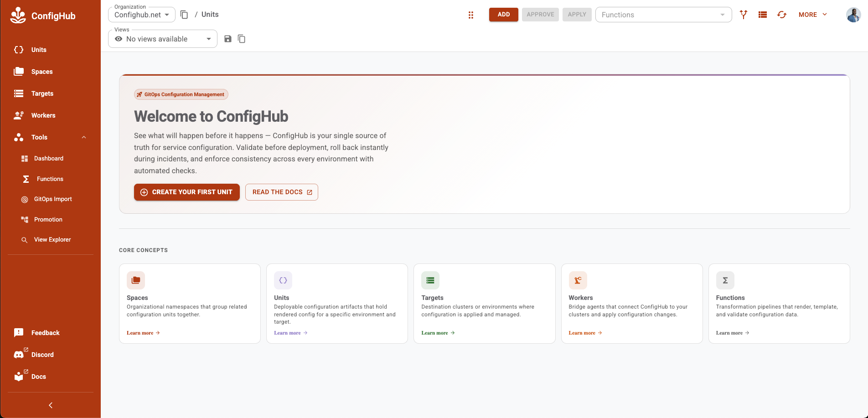Image resolution: width=868 pixels, height=418 pixels.
Task: Click the list view icon in toolbar
Action: coord(763,15)
